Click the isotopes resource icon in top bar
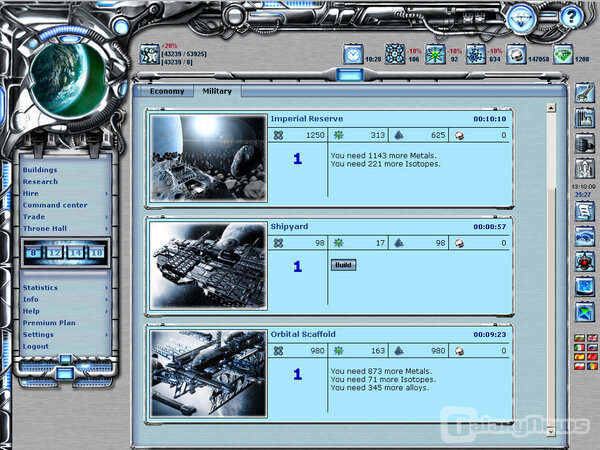600x450 pixels. point(435,54)
